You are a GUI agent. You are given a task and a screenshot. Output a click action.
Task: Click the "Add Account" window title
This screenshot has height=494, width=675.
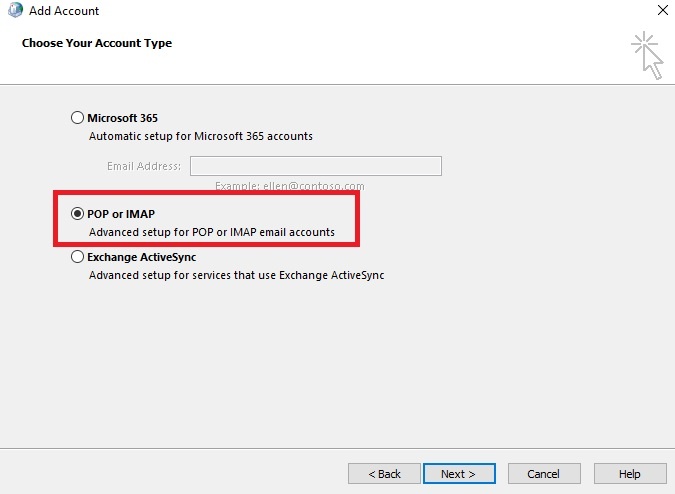64,11
